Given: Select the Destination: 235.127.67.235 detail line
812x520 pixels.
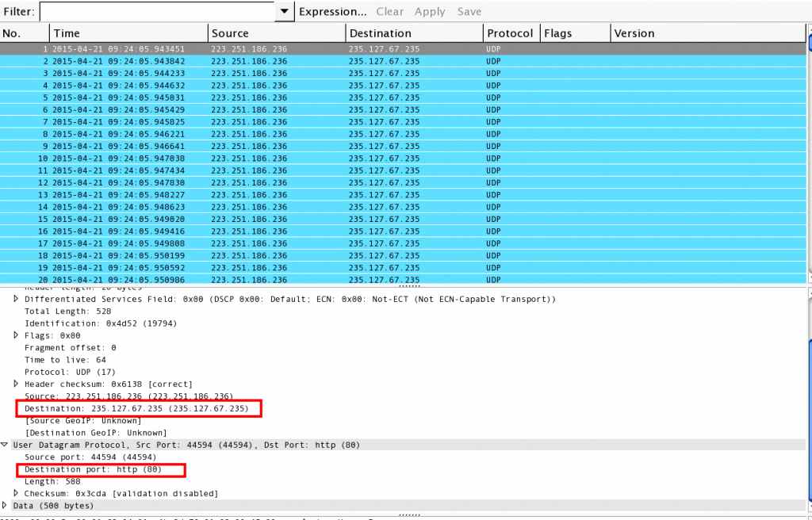Looking at the screenshot, I should pyautogui.click(x=136, y=408).
